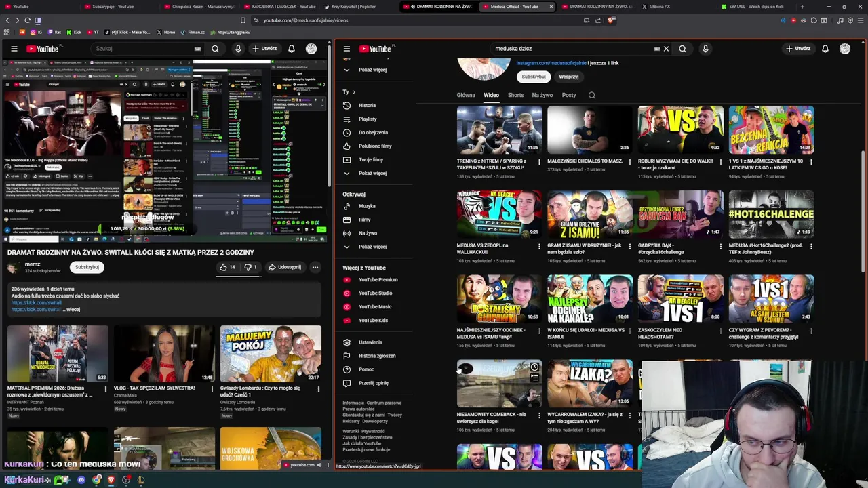This screenshot has height=488, width=868.
Task: Click Utwórz button in right YouTube window
Action: (798, 49)
